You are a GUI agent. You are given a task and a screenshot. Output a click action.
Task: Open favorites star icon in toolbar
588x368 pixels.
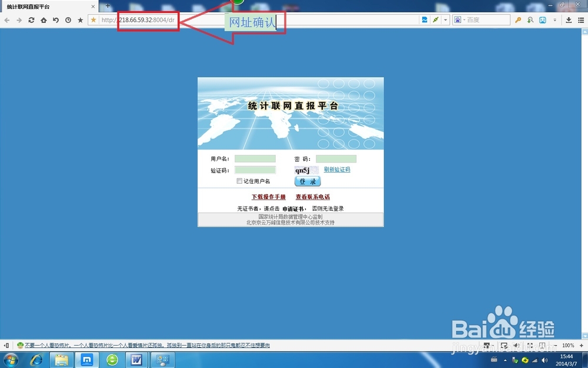[x=80, y=20]
